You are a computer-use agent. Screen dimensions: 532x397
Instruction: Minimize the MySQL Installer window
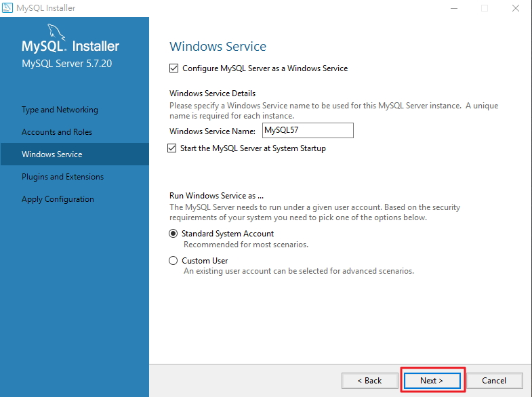click(454, 8)
